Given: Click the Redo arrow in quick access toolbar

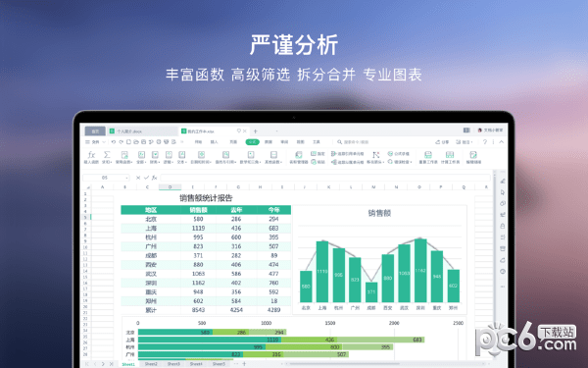Looking at the screenshot, I should (122, 142).
